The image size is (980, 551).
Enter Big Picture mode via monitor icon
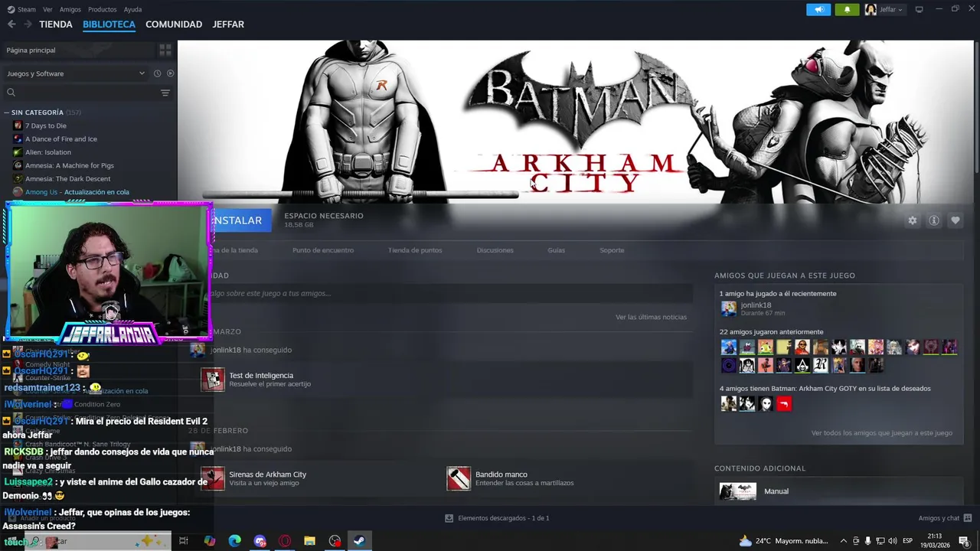tap(919, 9)
